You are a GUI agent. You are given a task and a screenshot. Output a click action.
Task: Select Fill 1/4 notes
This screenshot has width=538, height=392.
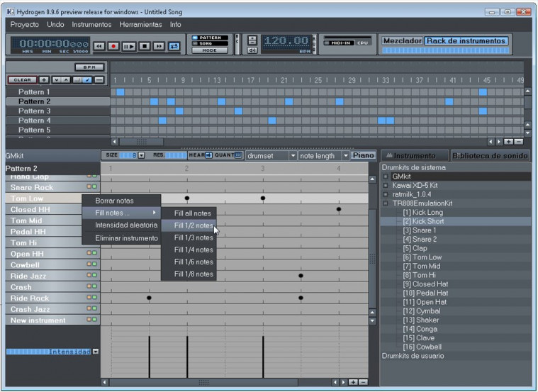point(189,250)
